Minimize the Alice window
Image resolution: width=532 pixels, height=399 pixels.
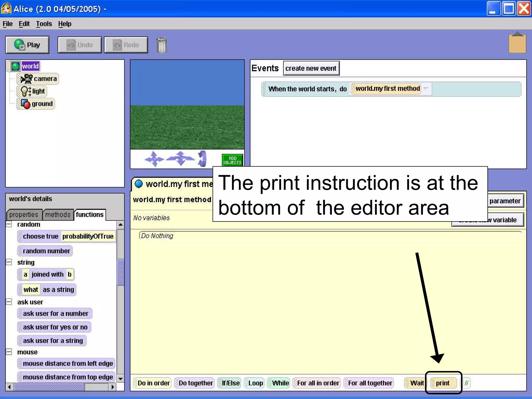pyautogui.click(x=493, y=9)
